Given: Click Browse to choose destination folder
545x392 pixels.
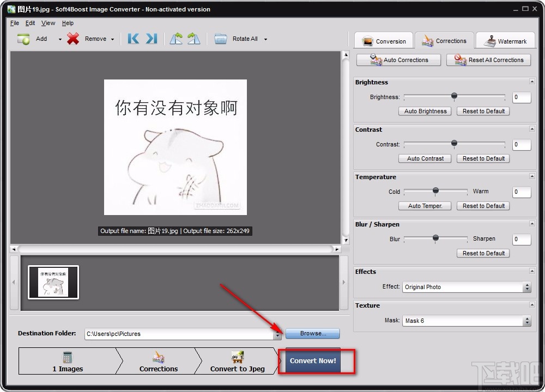Looking at the screenshot, I should (312, 333).
